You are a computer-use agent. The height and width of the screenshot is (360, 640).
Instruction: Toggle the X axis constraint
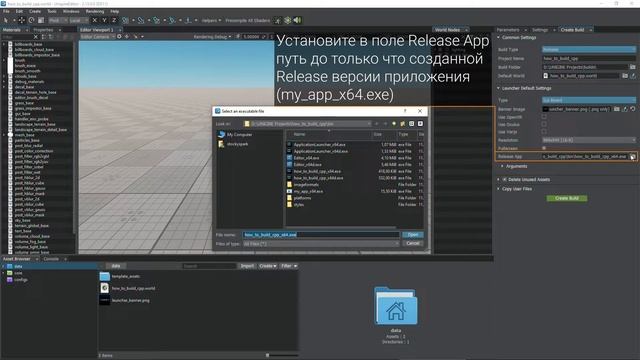tap(95, 20)
